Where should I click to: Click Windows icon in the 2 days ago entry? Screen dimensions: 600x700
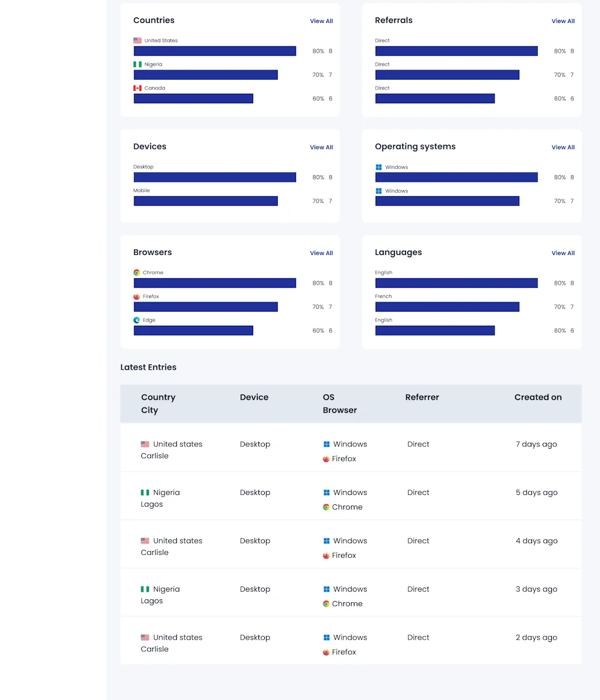click(x=327, y=638)
